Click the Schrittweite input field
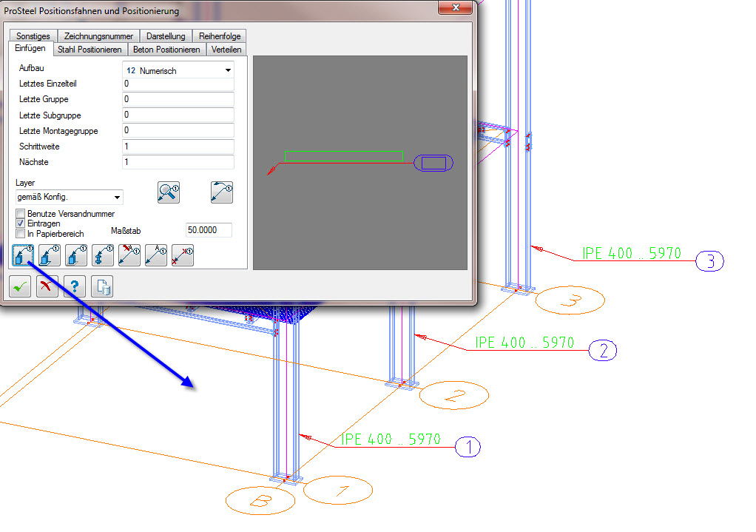756x532 pixels. [x=178, y=147]
